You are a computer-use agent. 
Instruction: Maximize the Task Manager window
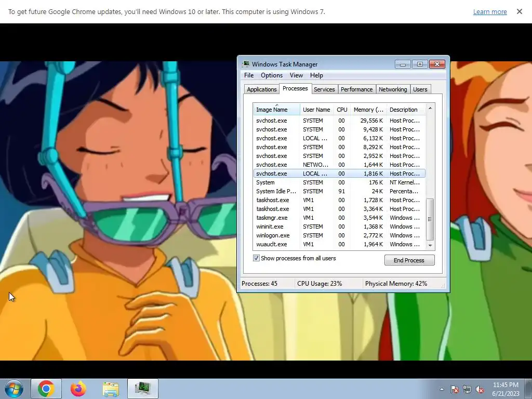[x=420, y=64]
